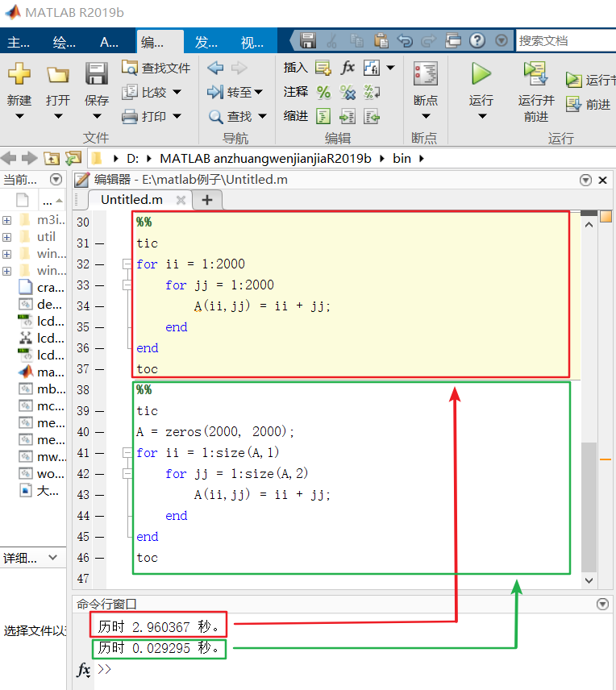Set a breakpoint dash on line 34

click(100, 306)
